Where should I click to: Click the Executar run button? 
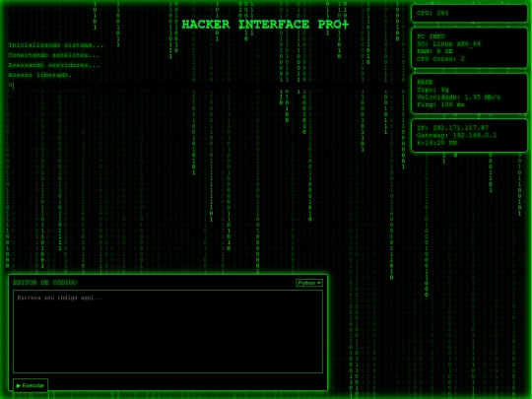31,385
